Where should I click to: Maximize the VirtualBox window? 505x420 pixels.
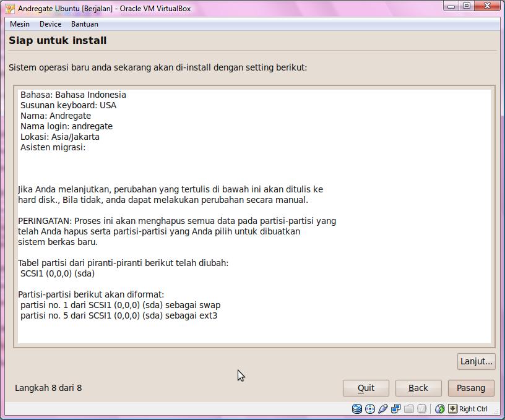tap(467, 6)
